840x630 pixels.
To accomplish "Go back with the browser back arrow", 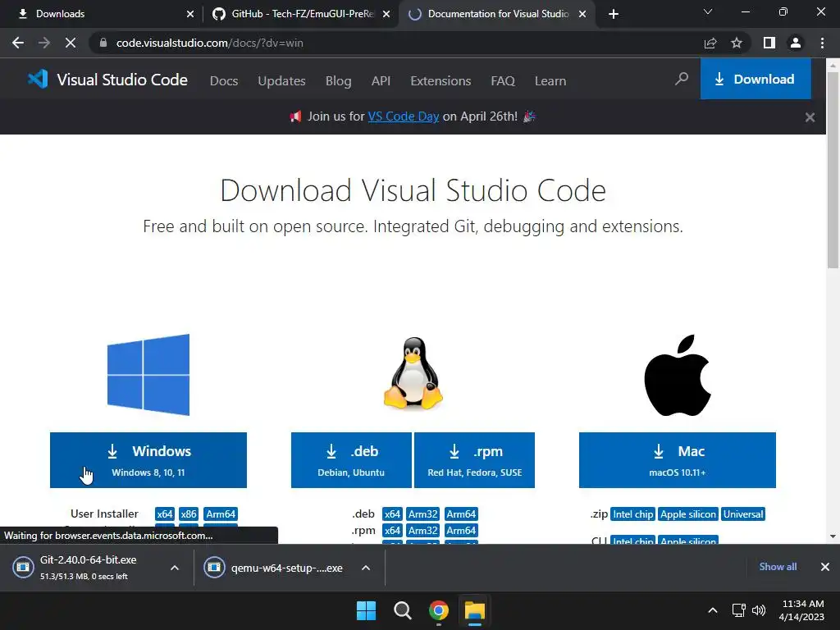I will pos(18,43).
